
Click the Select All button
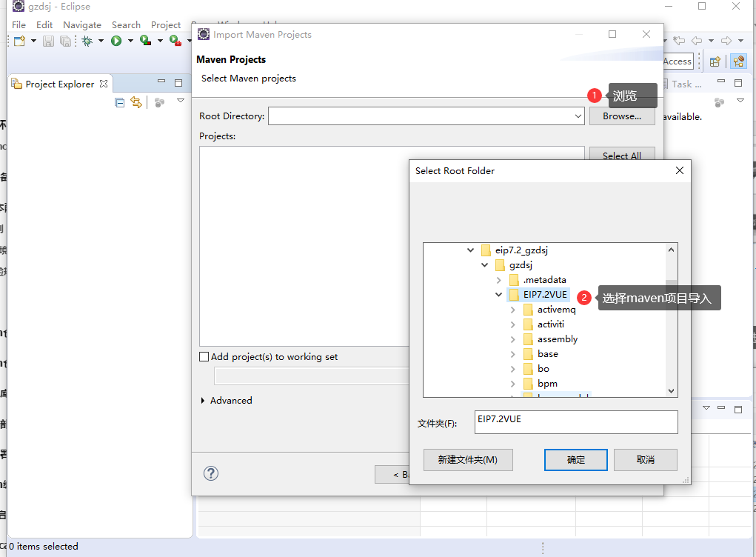[x=622, y=156]
